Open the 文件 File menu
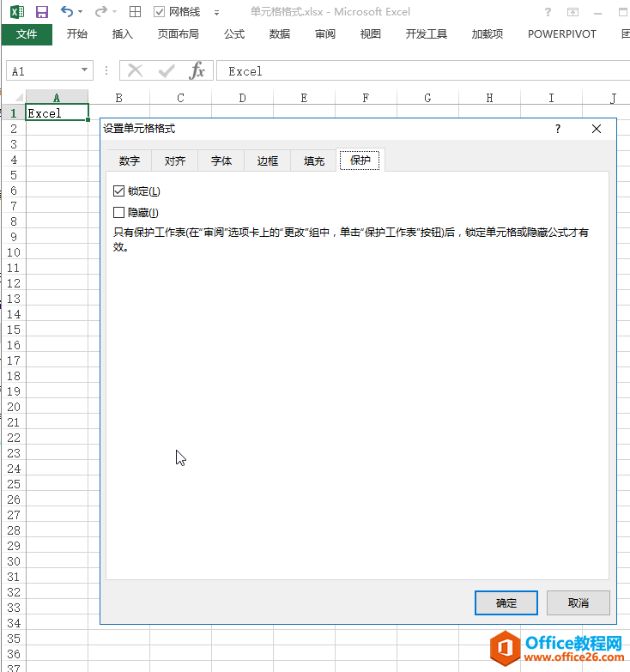This screenshot has height=672, width=630. [27, 34]
